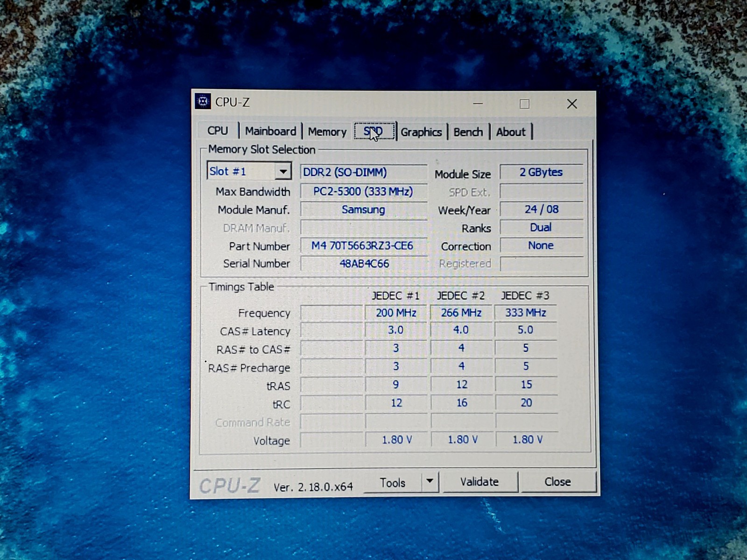Select the Part Number field value
Image resolution: width=747 pixels, height=560 pixels.
(363, 245)
